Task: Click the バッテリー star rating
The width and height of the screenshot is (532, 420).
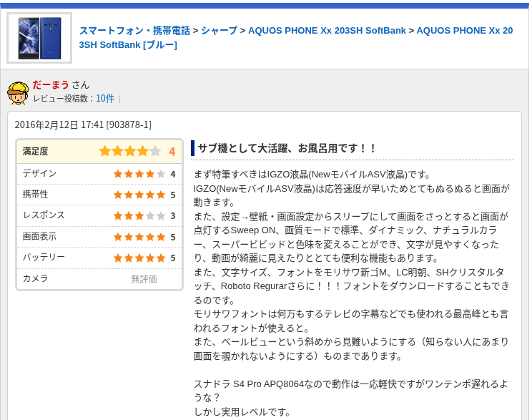Action: (x=139, y=258)
